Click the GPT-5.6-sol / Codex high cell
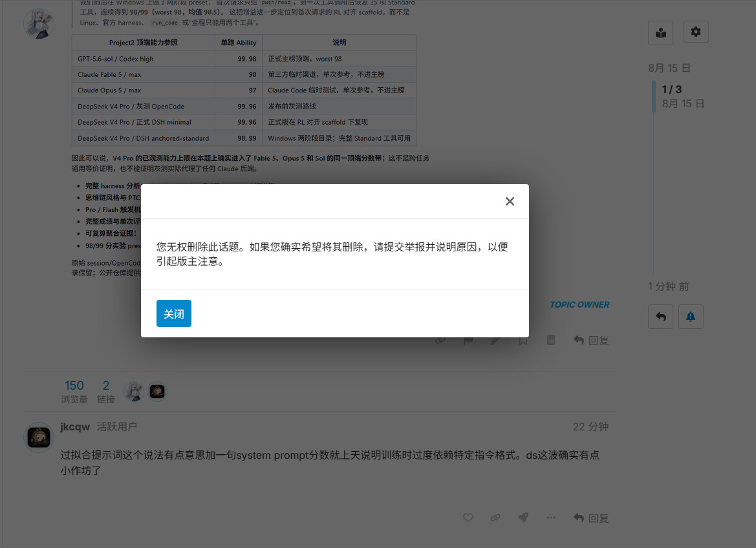The height and width of the screenshot is (548, 756). point(143,59)
